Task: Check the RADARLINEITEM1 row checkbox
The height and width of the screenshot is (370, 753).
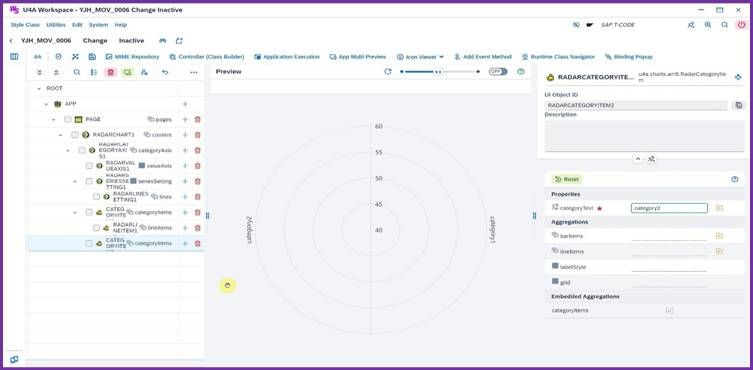Action: [x=96, y=228]
